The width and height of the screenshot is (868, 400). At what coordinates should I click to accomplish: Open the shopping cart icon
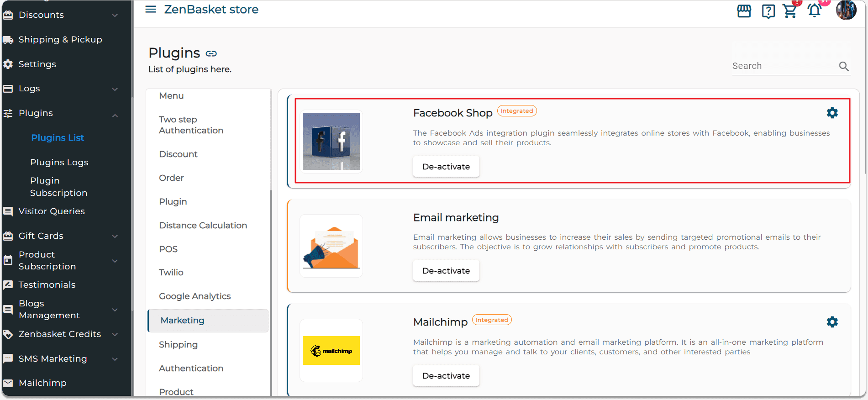tap(790, 11)
